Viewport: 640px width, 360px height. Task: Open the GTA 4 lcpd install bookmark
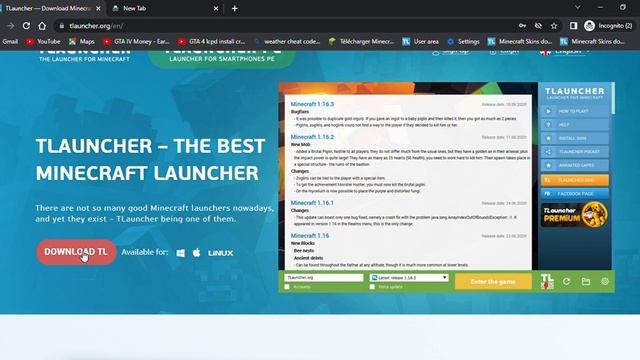[x=211, y=41]
